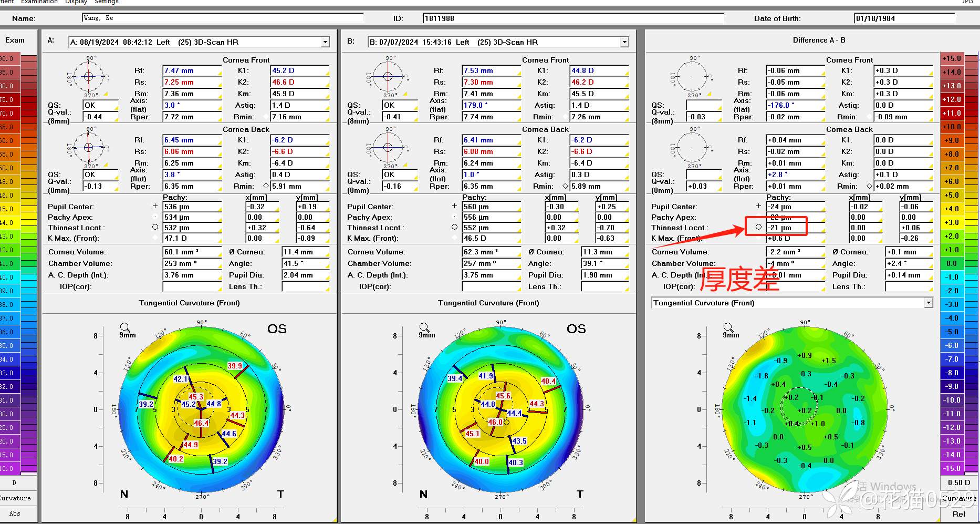
Task: Open the Examination menu
Action: [39, 2]
